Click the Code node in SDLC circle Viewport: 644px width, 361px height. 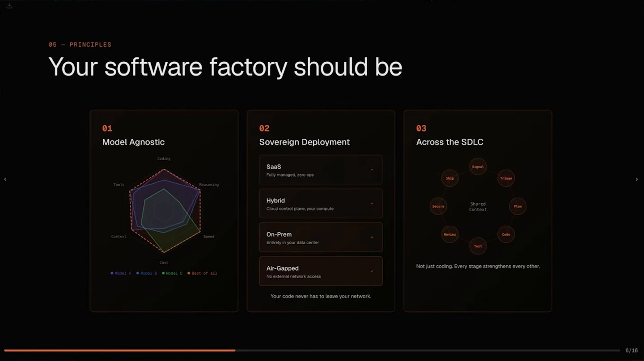click(506, 234)
